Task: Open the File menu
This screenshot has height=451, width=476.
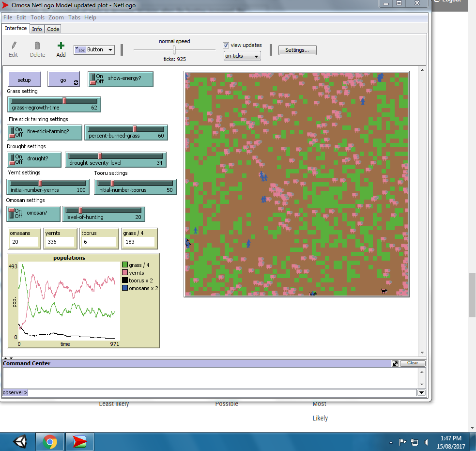Action: [x=8, y=17]
